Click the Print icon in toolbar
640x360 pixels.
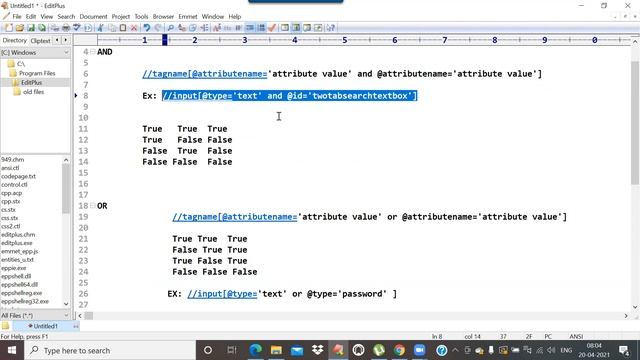point(65,28)
